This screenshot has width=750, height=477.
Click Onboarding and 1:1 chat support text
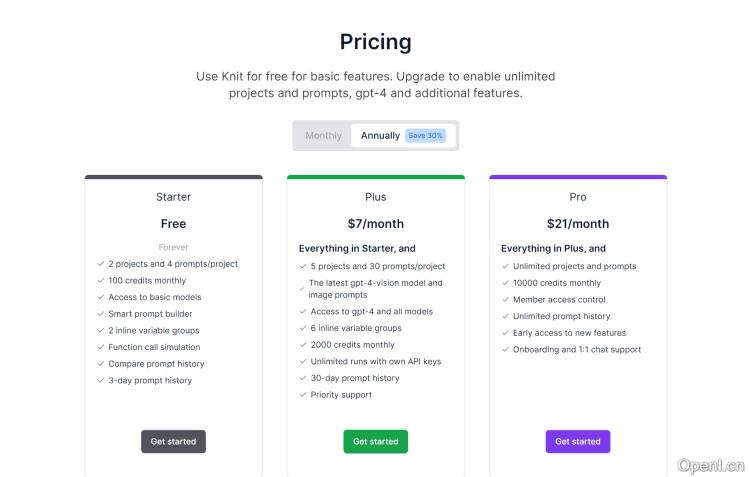(x=577, y=350)
